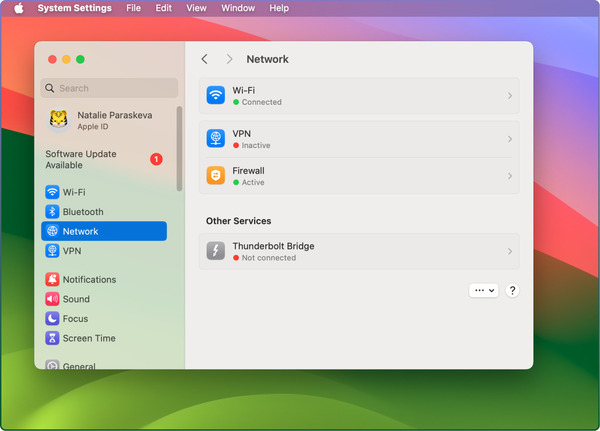Open the Focus label in sidebar
This screenshot has width=600, height=431.
75,318
